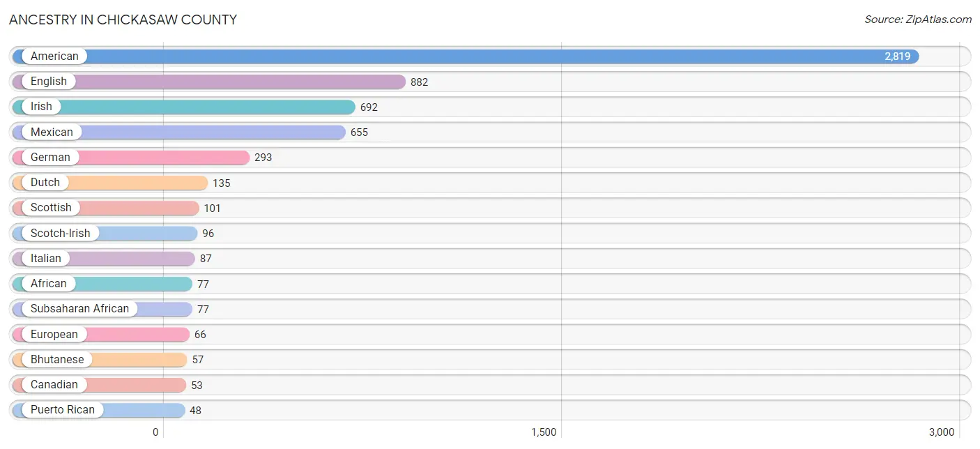Click the 101 value for Scottish
Viewport: 980px width, 449px height.
(212, 208)
